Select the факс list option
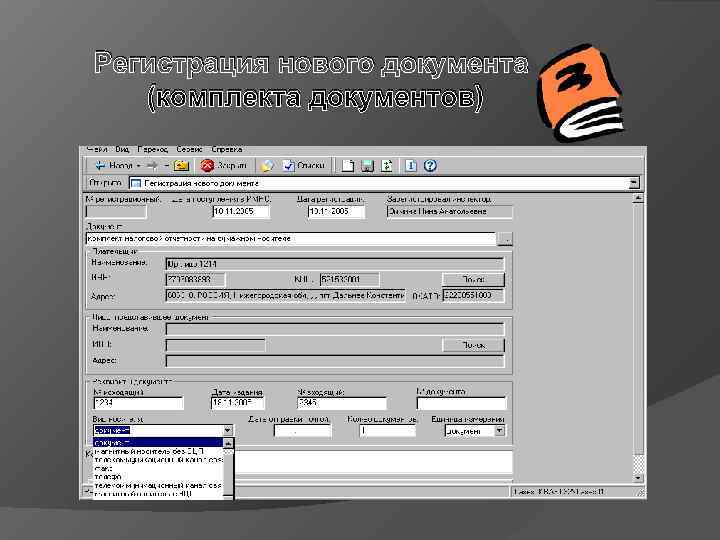 click(158, 468)
